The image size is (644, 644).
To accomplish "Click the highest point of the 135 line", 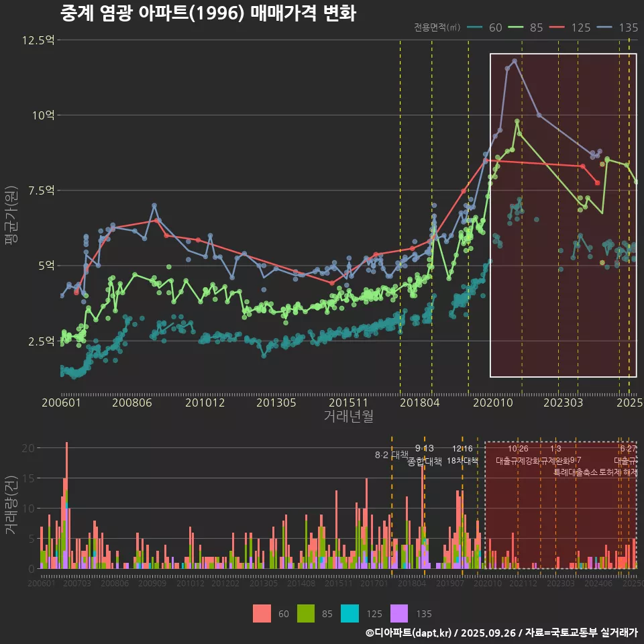I will [x=515, y=61].
